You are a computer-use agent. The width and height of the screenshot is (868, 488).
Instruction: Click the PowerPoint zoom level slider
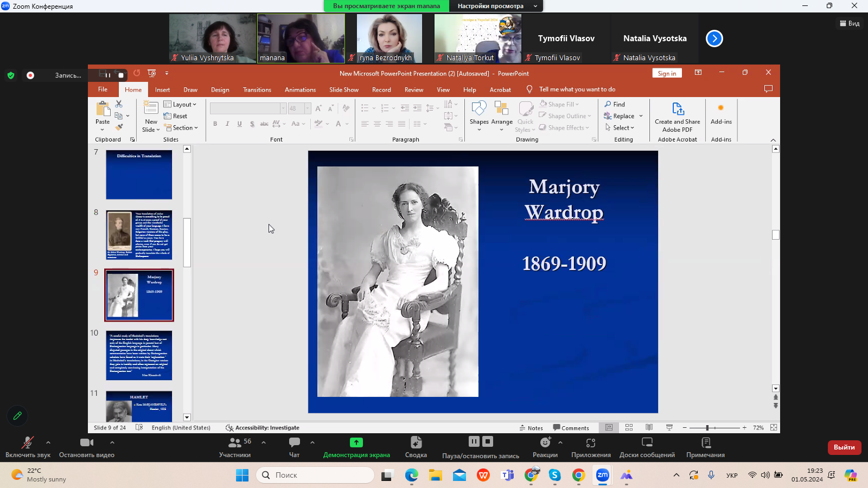tap(707, 428)
